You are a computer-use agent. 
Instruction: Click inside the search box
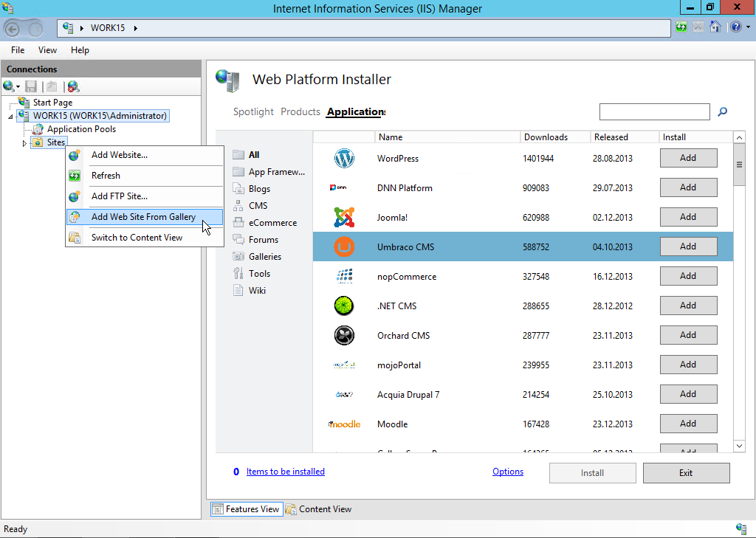[654, 111]
